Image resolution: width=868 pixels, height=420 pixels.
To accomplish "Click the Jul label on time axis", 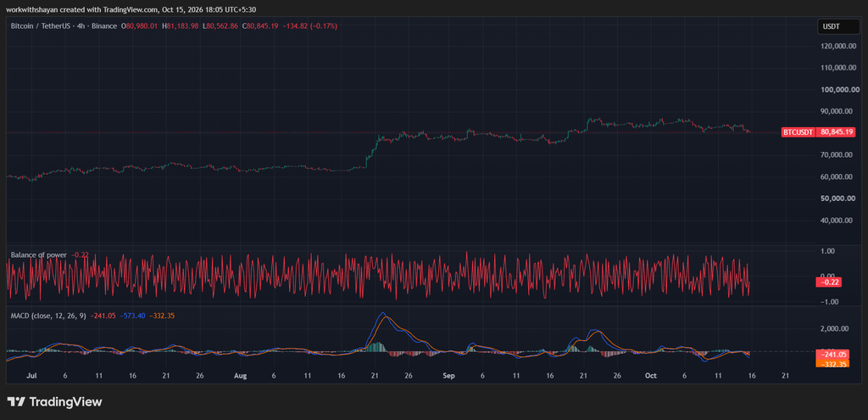I will point(31,376).
